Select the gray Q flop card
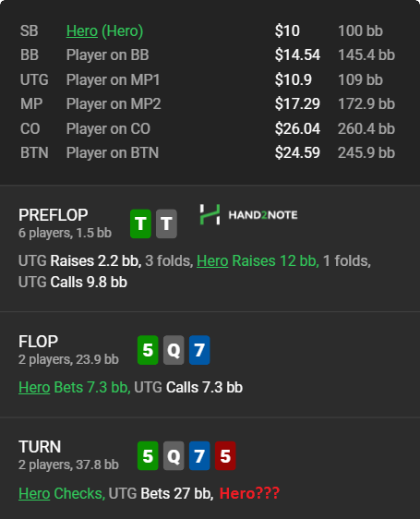The width and height of the screenshot is (420, 519). pyautogui.click(x=174, y=350)
